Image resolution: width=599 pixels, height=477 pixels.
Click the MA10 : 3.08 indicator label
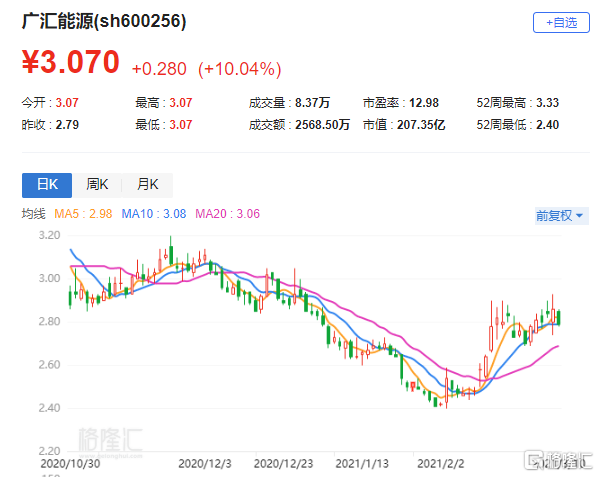(154, 214)
